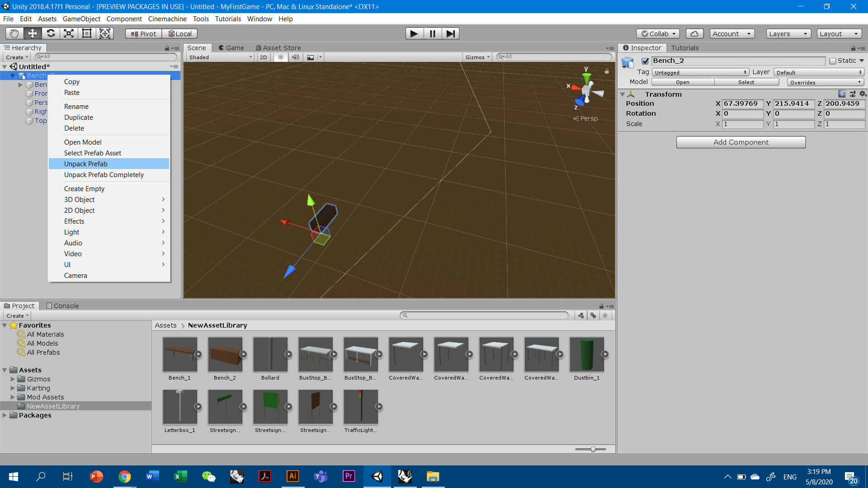This screenshot has height=488, width=868.
Task: Uncheck Bench_2 active checkbox
Action: [646, 61]
